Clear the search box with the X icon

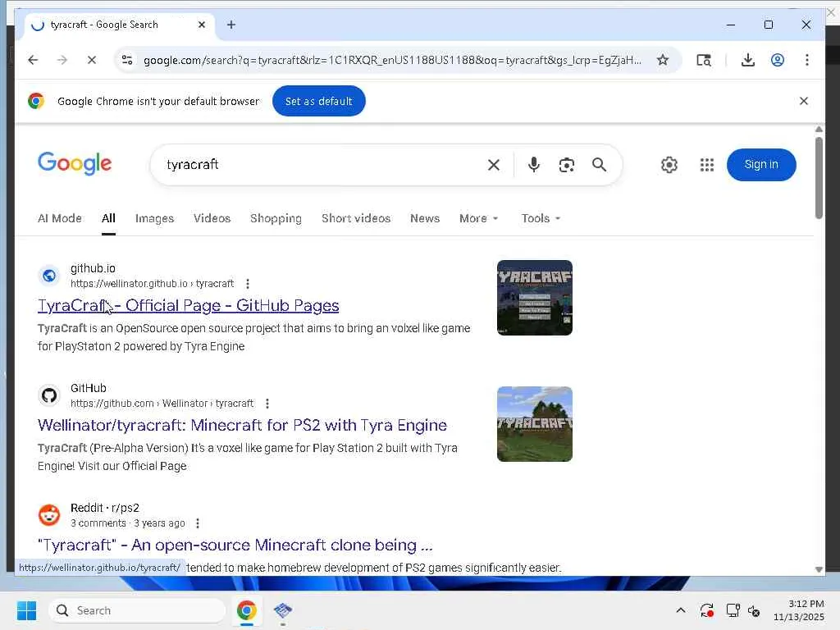coord(493,164)
